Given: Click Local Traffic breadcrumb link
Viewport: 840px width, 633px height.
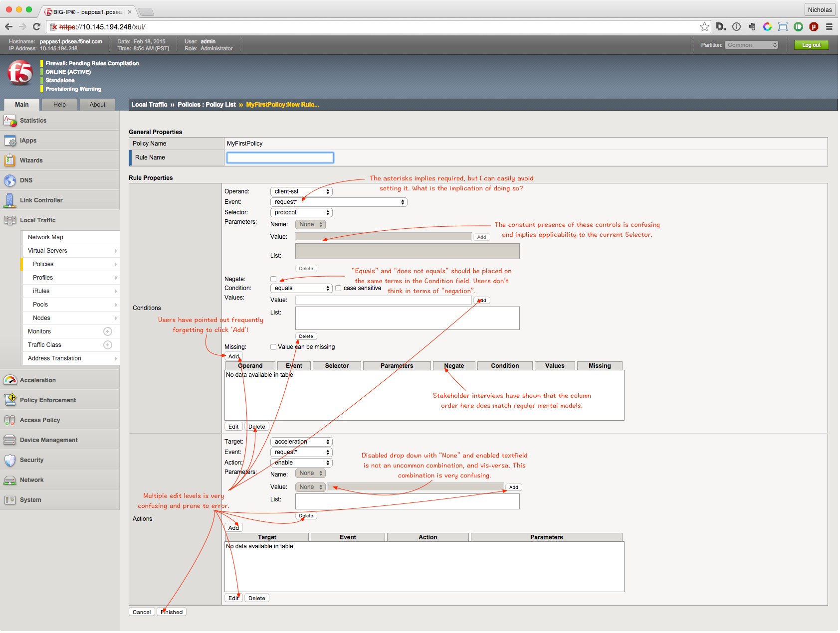Looking at the screenshot, I should click(149, 105).
